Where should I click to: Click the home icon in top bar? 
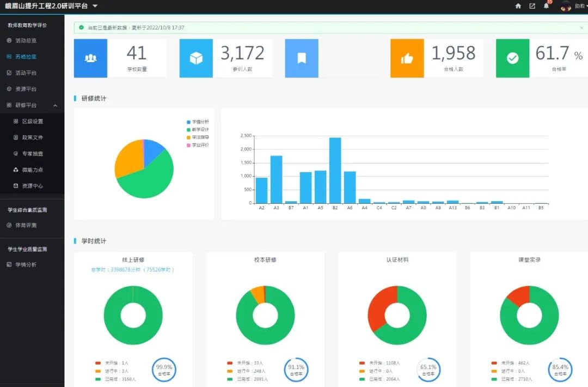[518, 6]
